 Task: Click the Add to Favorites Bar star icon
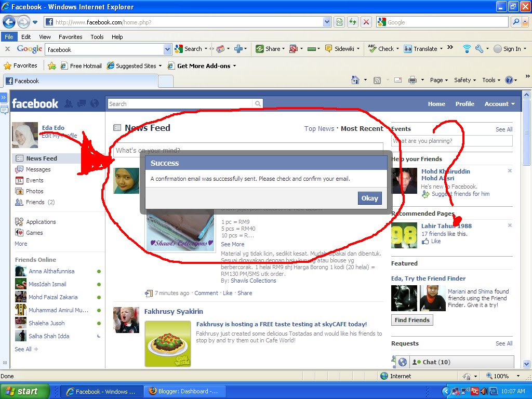[x=52, y=66]
